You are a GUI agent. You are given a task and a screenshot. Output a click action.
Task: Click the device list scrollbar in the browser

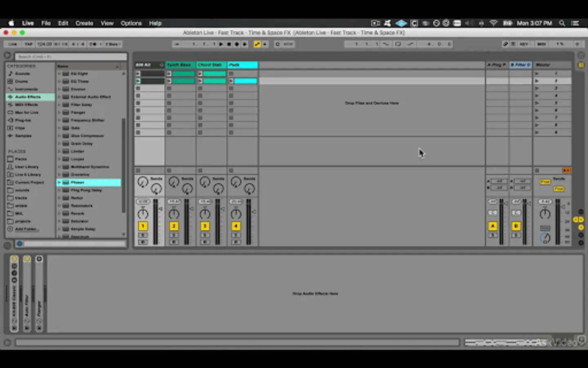click(123, 166)
